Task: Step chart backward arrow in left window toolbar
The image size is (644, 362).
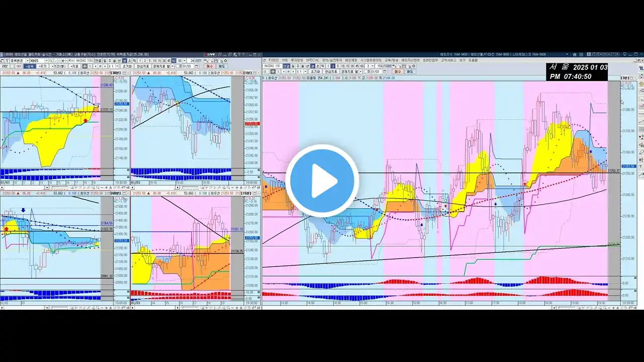Action: (95, 66)
